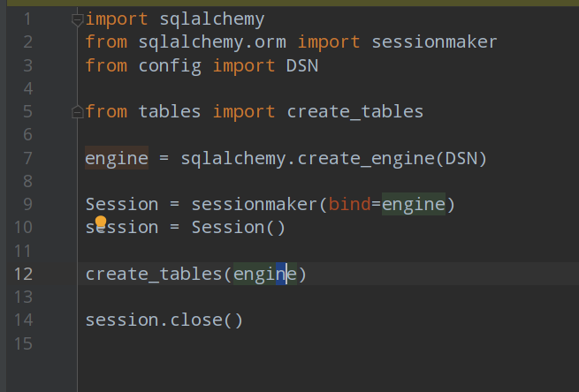
Task: Click the Session() constructor call on line 10
Action: (x=238, y=228)
